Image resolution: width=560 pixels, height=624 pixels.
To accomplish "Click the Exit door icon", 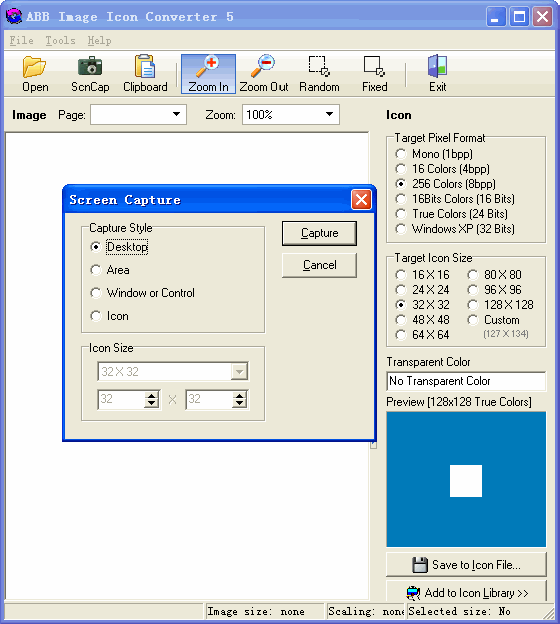I will coord(437,66).
